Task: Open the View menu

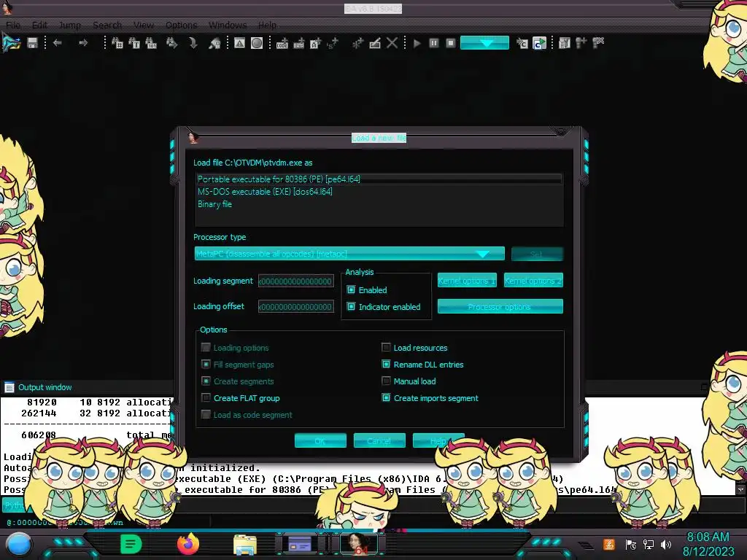Action: (x=144, y=26)
